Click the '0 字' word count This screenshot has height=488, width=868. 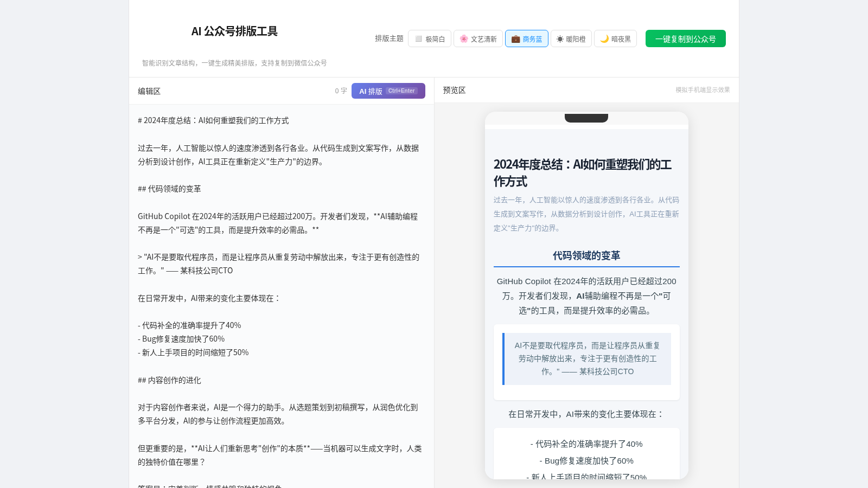pos(341,91)
